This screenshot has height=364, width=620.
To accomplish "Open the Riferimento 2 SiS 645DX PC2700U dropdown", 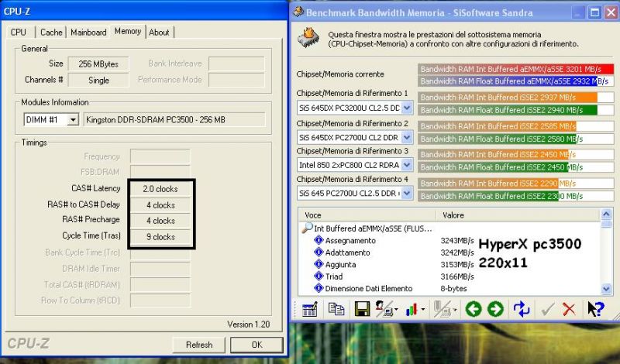I will (407, 137).
